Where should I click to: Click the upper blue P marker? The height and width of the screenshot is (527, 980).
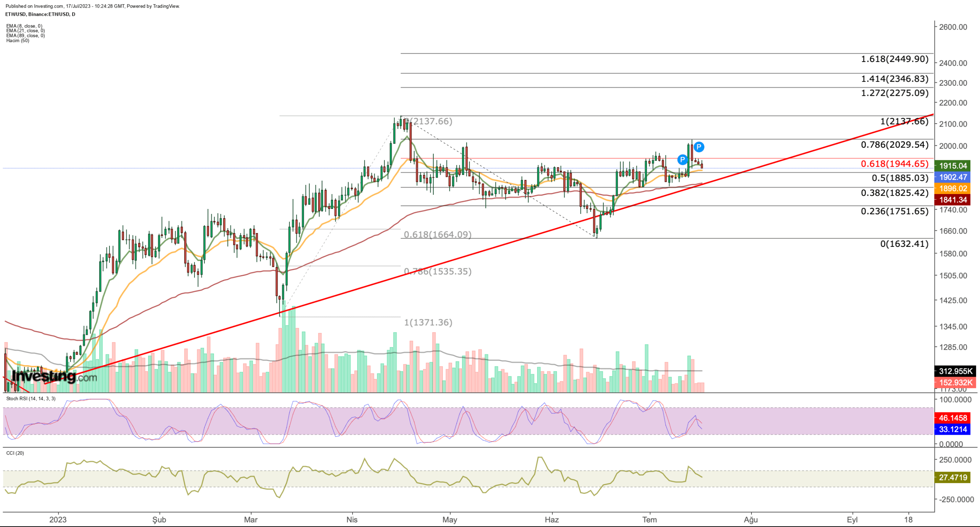click(699, 147)
